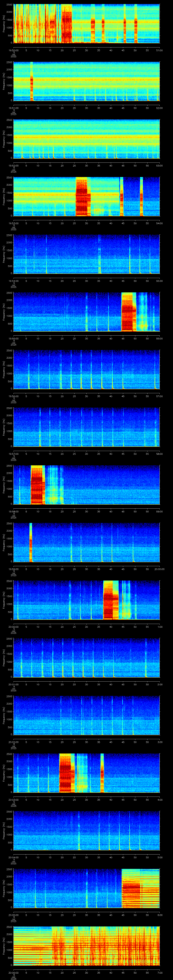Image resolution: width=173 pixels, height=980 pixels.
Task: Click the "7:00" end label of last panel
Action: [x=160, y=972]
